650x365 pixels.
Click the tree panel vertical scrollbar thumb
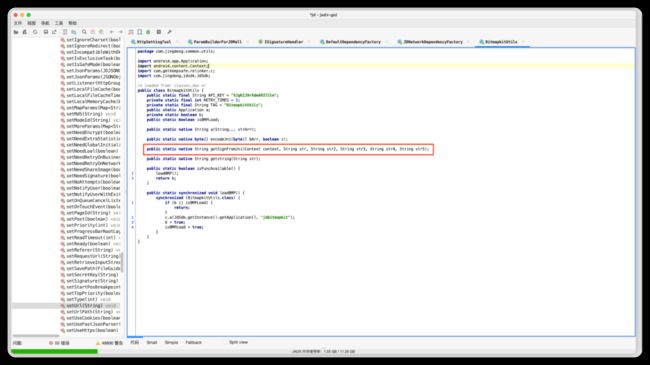point(123,262)
